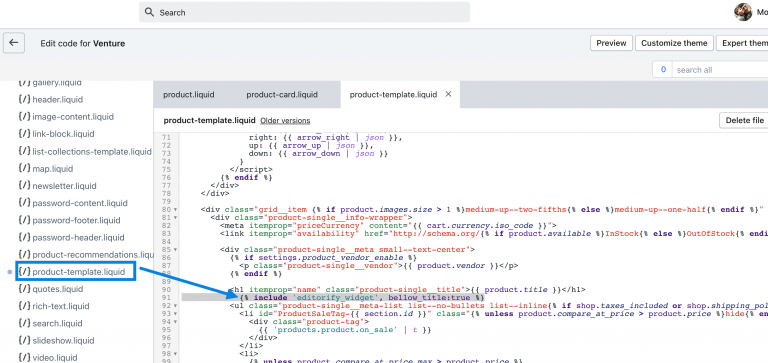The height and width of the screenshot is (363, 768).
Task: Click the magnifier icon in Search bar
Action: coord(150,13)
